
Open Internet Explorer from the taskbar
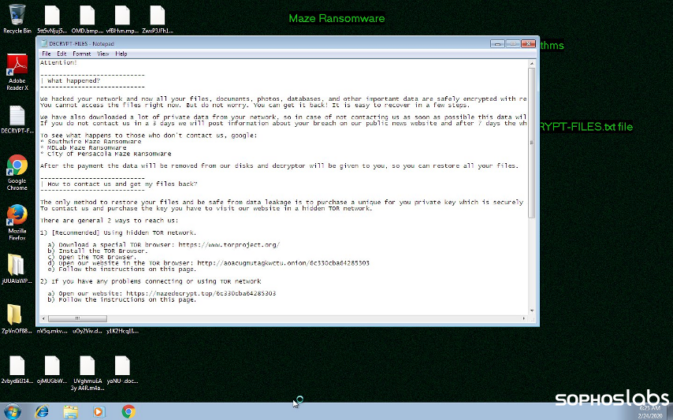[x=43, y=411]
